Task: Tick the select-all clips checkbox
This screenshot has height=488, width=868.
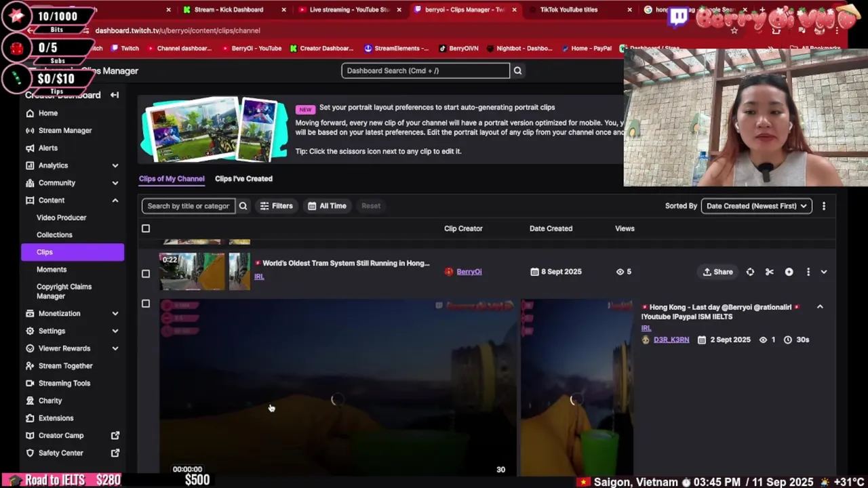Action: (146, 228)
